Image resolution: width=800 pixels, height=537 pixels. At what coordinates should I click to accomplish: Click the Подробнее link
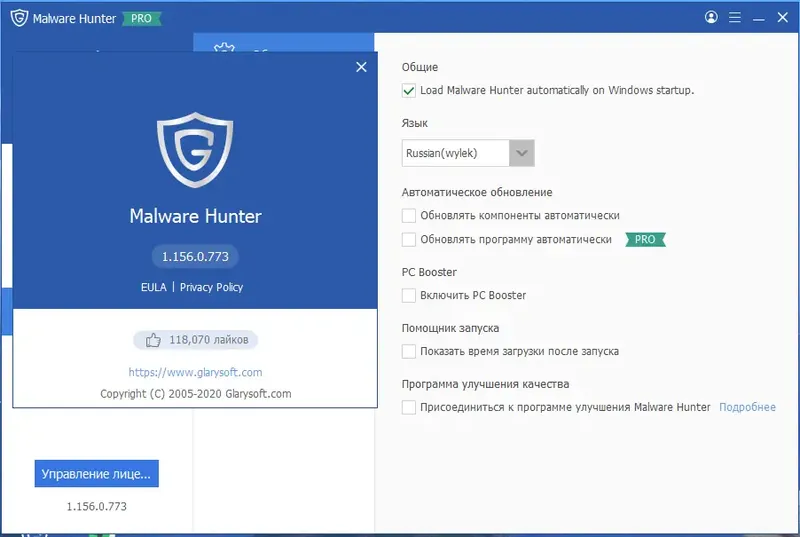[747, 407]
